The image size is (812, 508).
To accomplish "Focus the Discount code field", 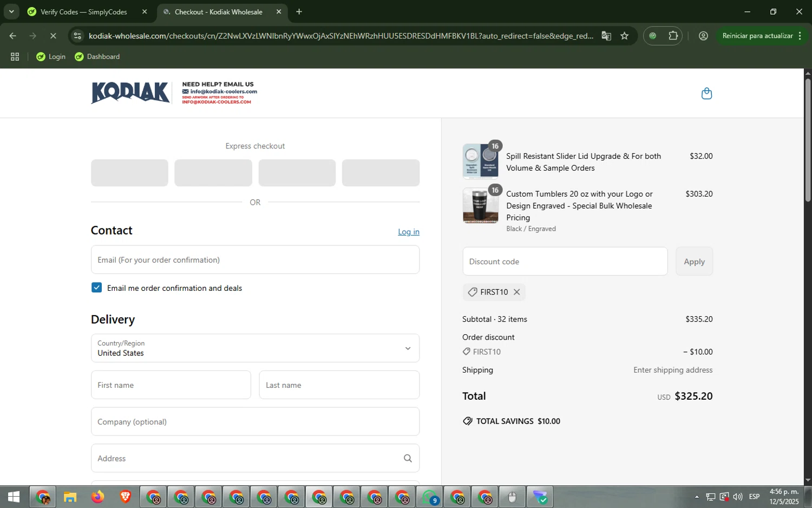I will 565,262.
